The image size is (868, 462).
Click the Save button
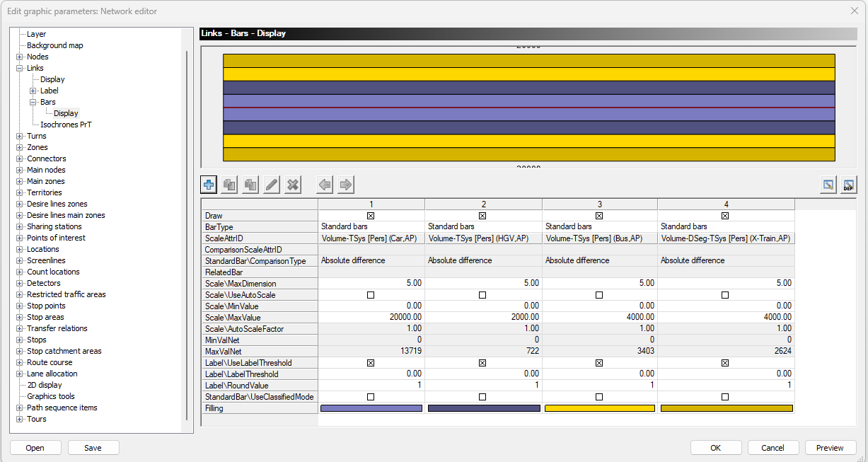(x=93, y=448)
